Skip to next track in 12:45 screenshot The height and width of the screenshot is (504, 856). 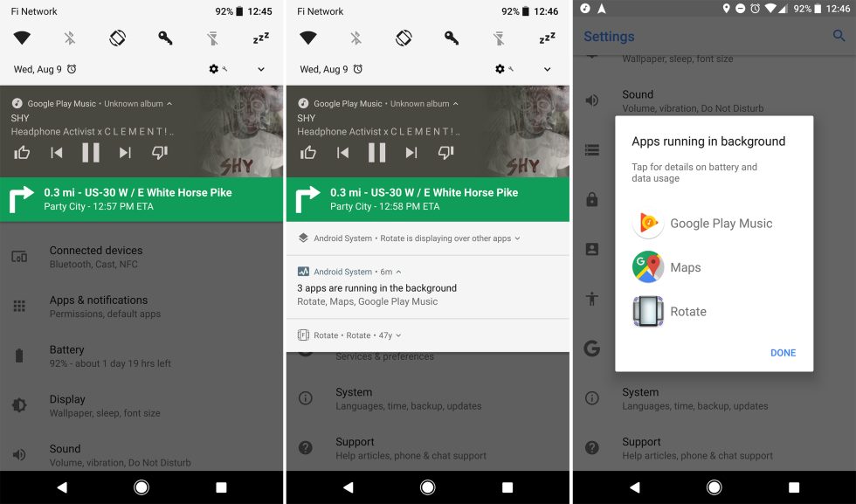(125, 152)
